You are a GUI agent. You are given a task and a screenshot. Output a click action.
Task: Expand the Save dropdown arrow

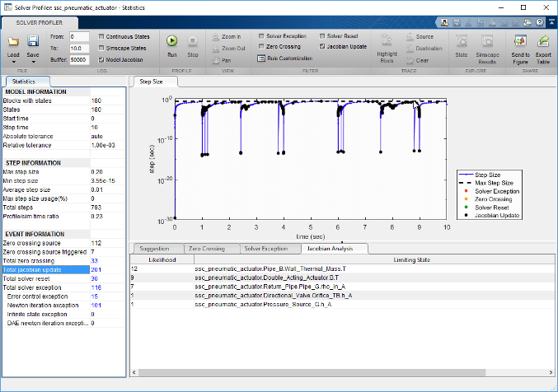(33, 63)
